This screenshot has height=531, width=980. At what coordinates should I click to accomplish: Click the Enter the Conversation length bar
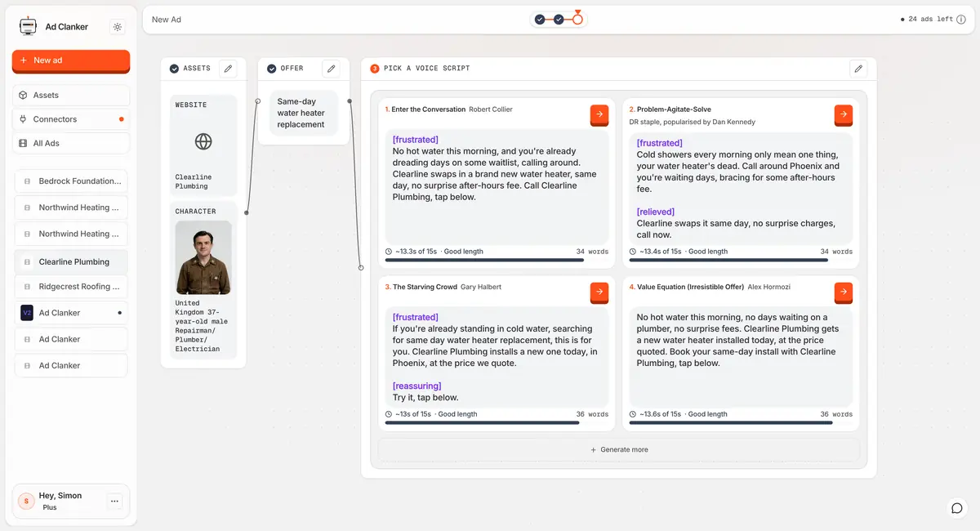pos(497,261)
